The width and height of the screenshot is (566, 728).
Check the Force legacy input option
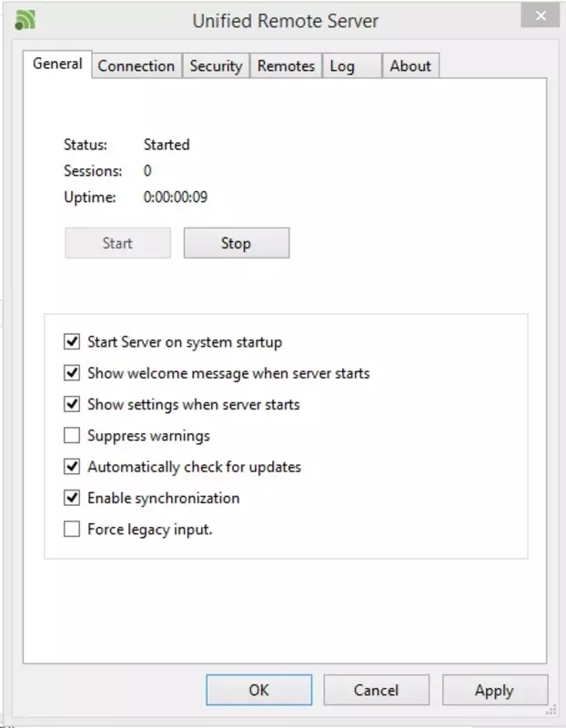coord(72,529)
